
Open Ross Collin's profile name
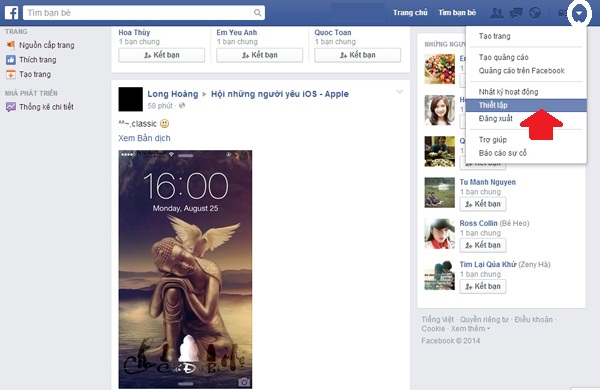point(478,223)
